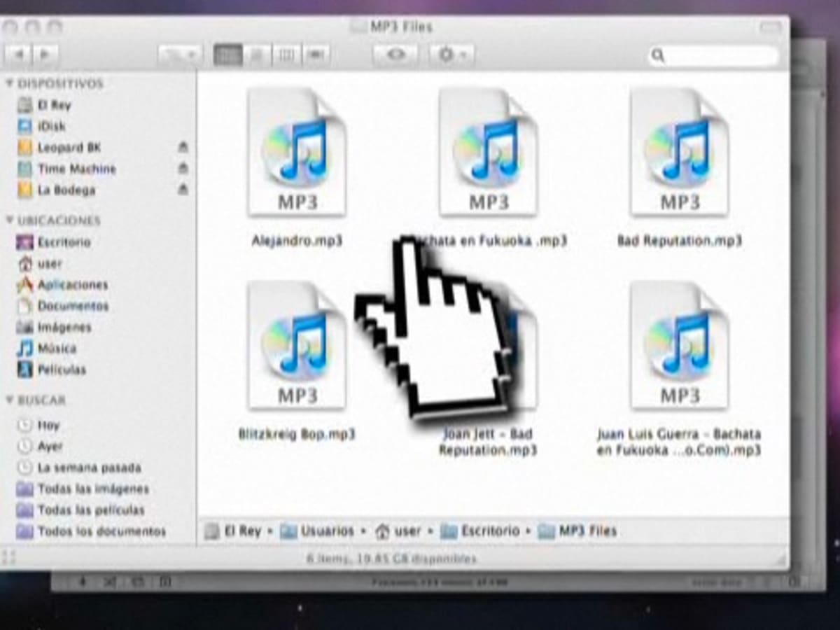Open the path dropdown in the toolbar
This screenshot has width=840, height=630.
pyautogui.click(x=180, y=55)
